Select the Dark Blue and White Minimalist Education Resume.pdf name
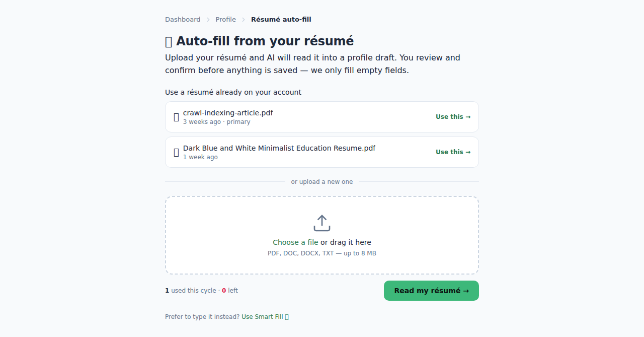The height and width of the screenshot is (337, 644). click(x=279, y=148)
